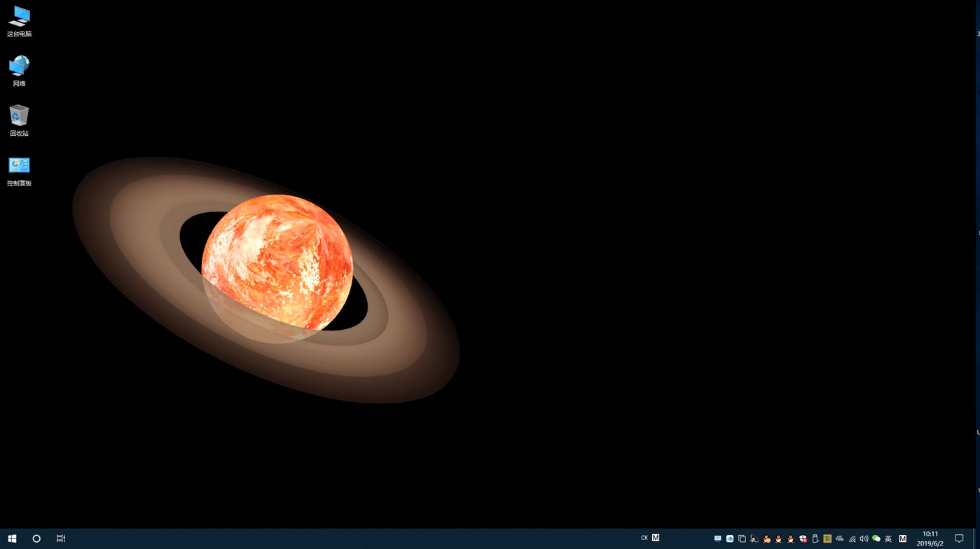Click the Wi-Fi signal tray icon
Viewport: 980px width, 549px height.
[852, 538]
